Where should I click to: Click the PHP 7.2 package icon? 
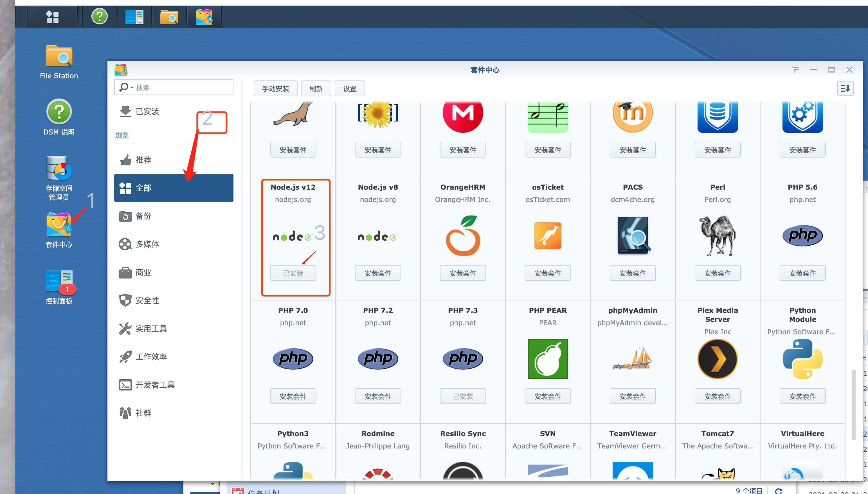[x=377, y=359]
